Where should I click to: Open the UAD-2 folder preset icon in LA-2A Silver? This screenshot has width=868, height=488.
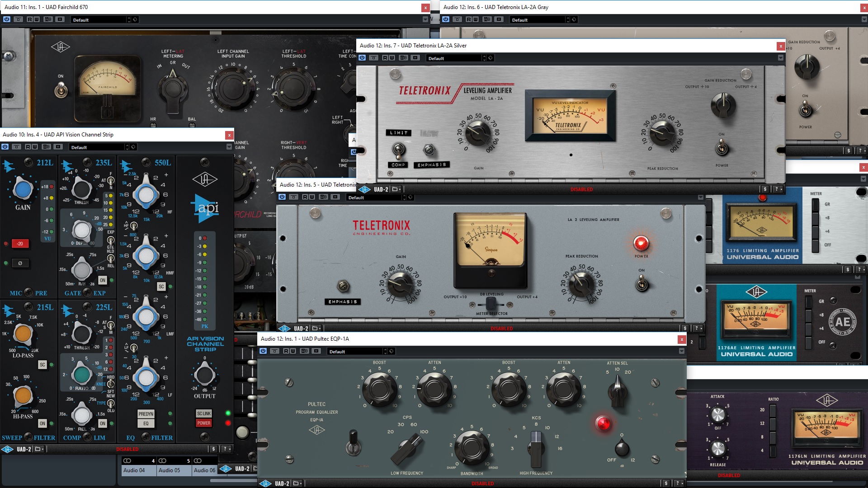pyautogui.click(x=395, y=189)
